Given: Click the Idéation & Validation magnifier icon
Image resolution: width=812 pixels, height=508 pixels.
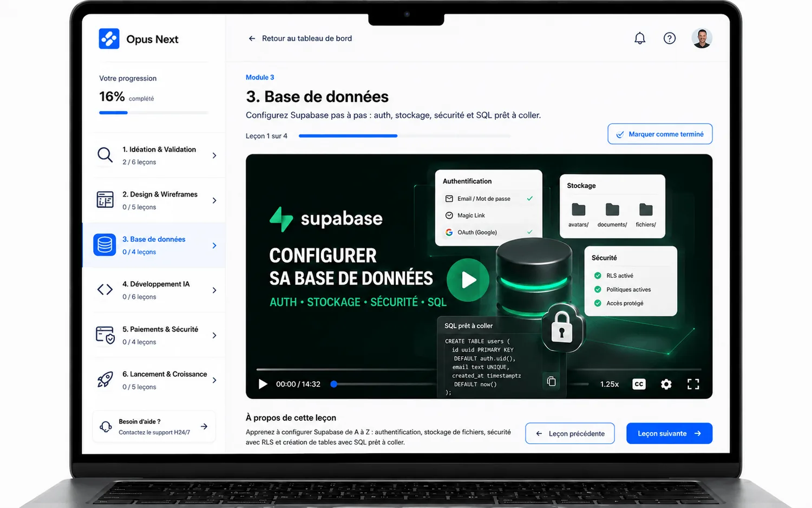Looking at the screenshot, I should [105, 155].
